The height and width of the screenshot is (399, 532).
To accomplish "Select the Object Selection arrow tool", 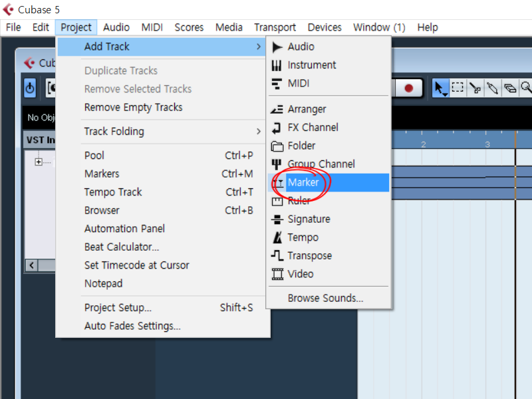I will (x=440, y=88).
